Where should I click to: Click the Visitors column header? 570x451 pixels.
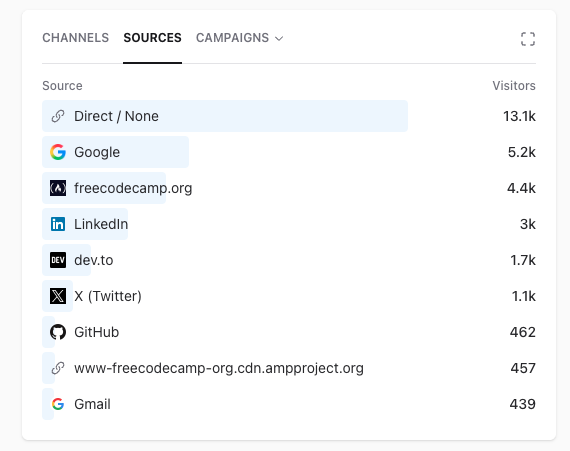click(x=514, y=86)
